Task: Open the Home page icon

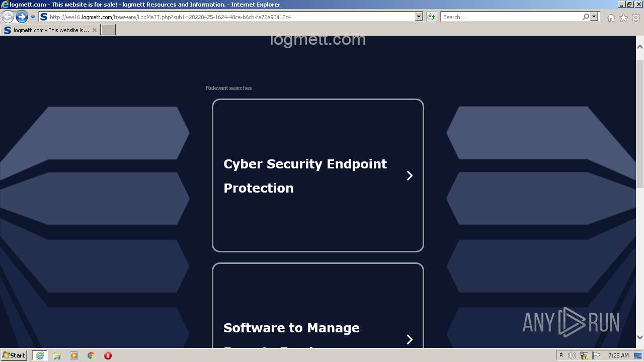Action: pos(611,18)
